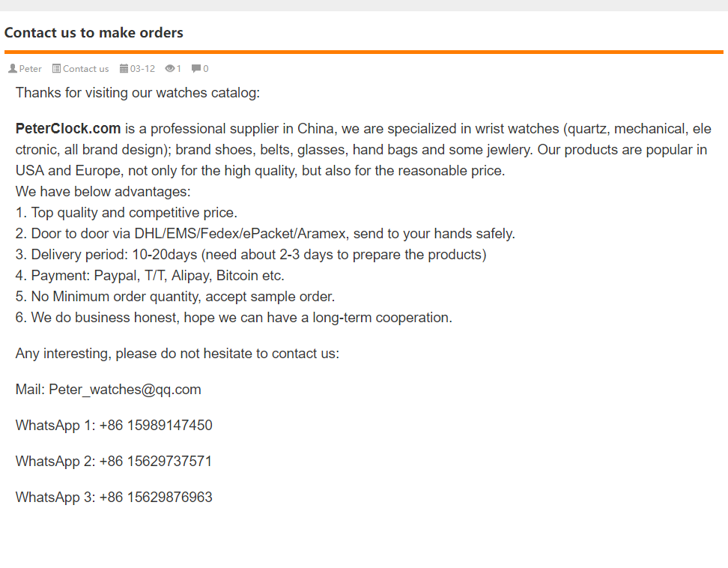
Task: Click the Thanks for visiting our watches catalog line
Action: click(137, 92)
